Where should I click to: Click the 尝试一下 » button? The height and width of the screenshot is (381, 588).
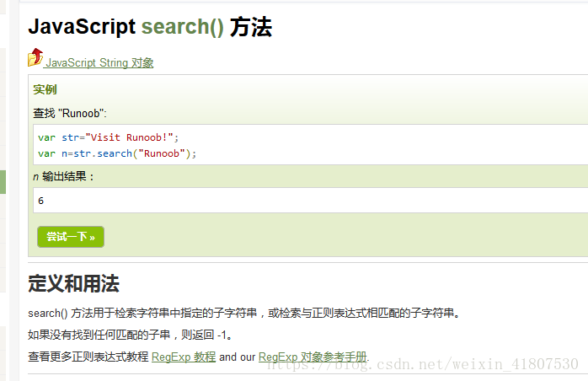coord(71,237)
